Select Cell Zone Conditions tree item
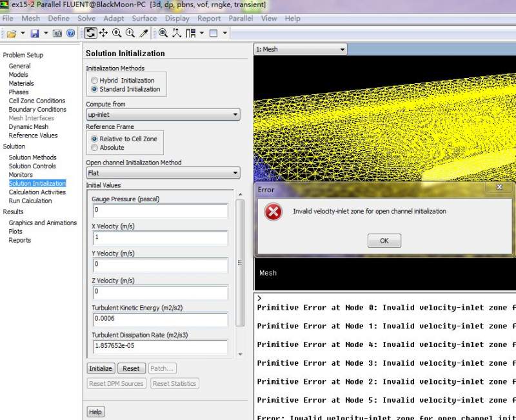 pyautogui.click(x=37, y=101)
